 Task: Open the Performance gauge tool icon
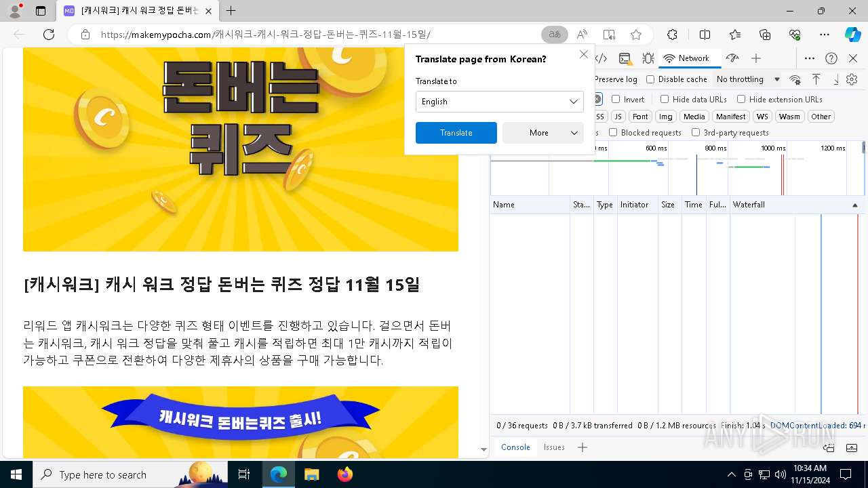pyautogui.click(x=732, y=58)
